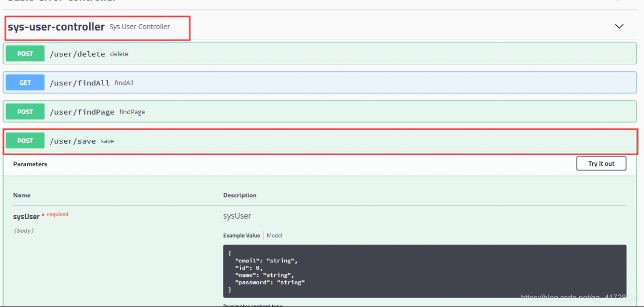Click the "Name" column header

pos(22,195)
